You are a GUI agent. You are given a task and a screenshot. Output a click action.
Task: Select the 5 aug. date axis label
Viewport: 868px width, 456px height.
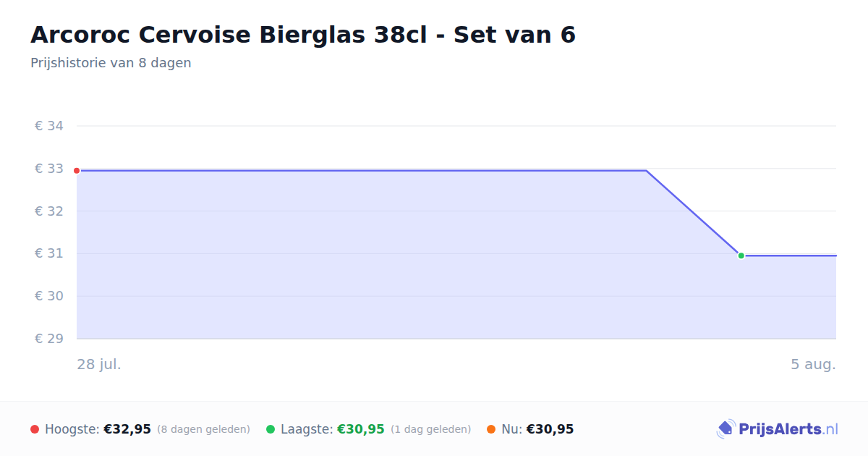[x=813, y=364]
